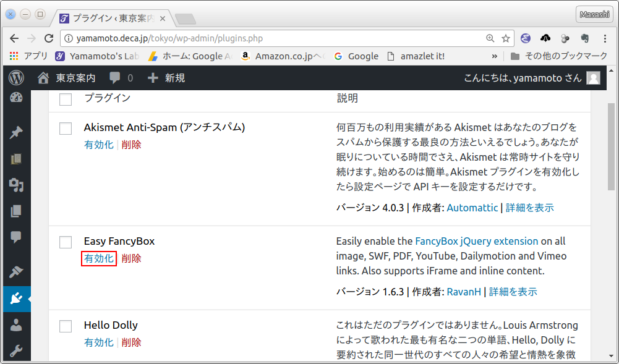The height and width of the screenshot is (364, 619).
Task: Open the amazlet it! bookmark
Action: point(416,56)
